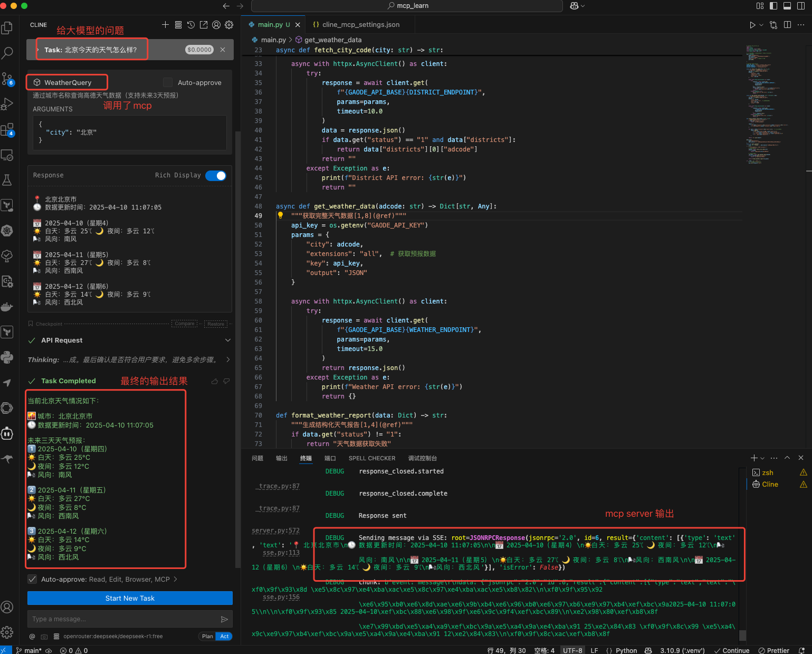The width and height of the screenshot is (812, 654).
Task: Expand the Thinking section chevron
Action: [228, 360]
